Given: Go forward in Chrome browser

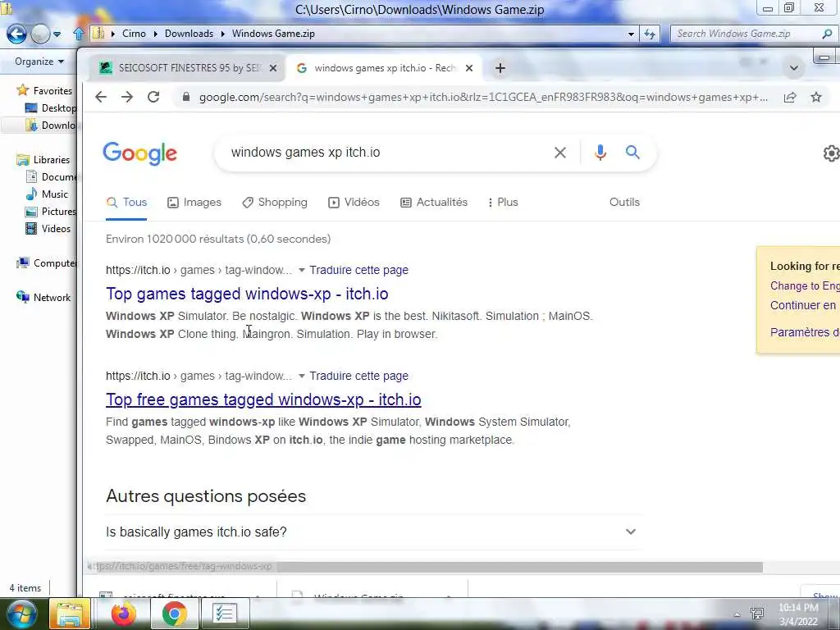Looking at the screenshot, I should pos(127,97).
